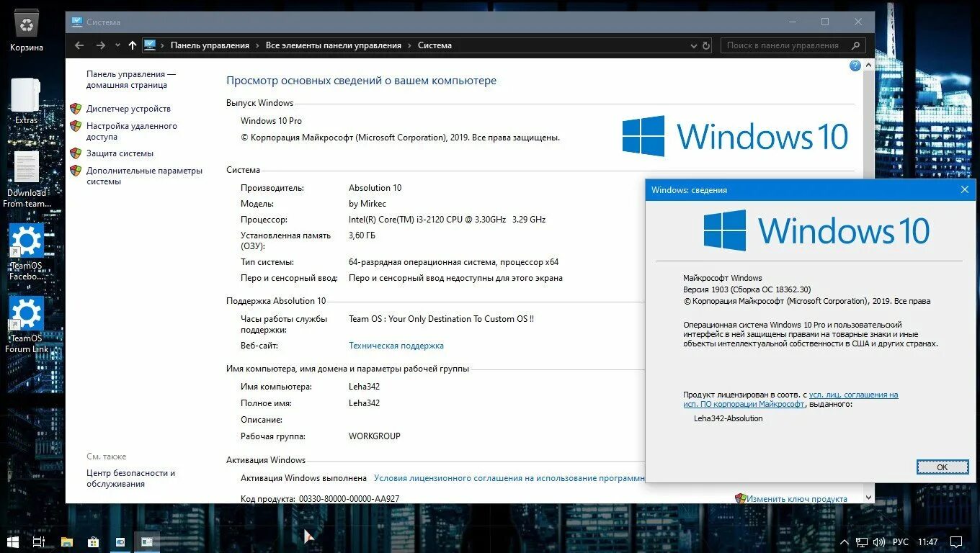
Task: Open усл. лиц. соглашения license link
Action: coord(853,395)
